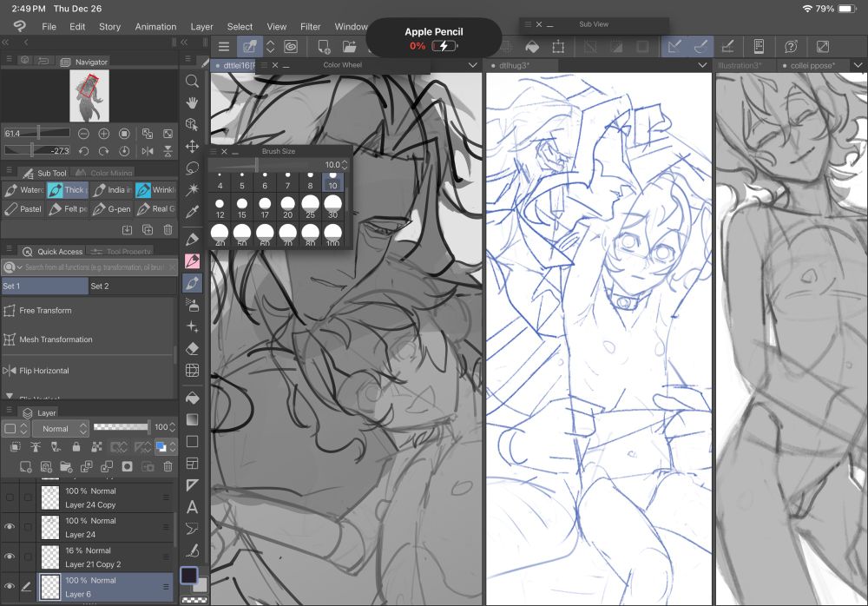Rotate canvas left in Navigator
Image resolution: width=868 pixels, height=606 pixels.
(83, 151)
